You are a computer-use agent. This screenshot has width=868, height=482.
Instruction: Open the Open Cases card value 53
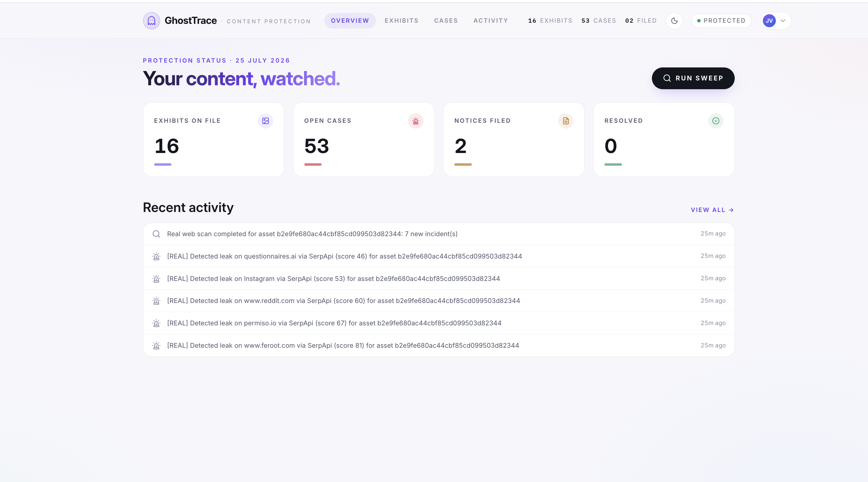pyautogui.click(x=316, y=146)
